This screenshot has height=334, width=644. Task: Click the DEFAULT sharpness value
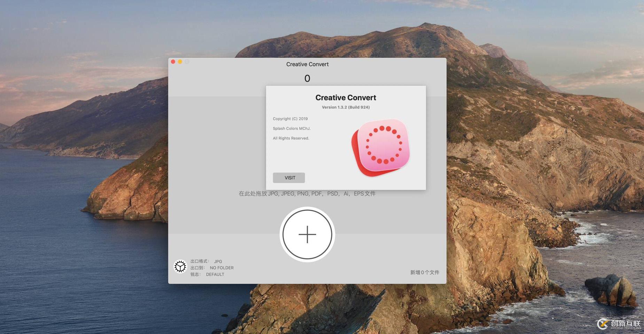[215, 275]
